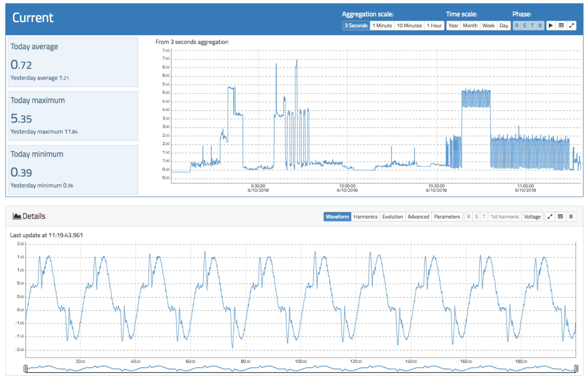Set time scale to Week
Image resolution: width=588 pixels, height=380 pixels.
(x=488, y=25)
